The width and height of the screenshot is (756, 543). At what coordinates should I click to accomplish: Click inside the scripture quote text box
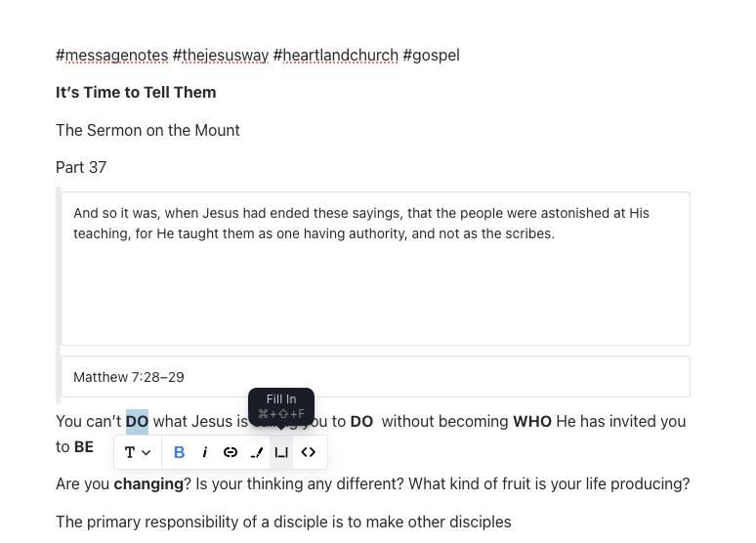[x=375, y=269]
